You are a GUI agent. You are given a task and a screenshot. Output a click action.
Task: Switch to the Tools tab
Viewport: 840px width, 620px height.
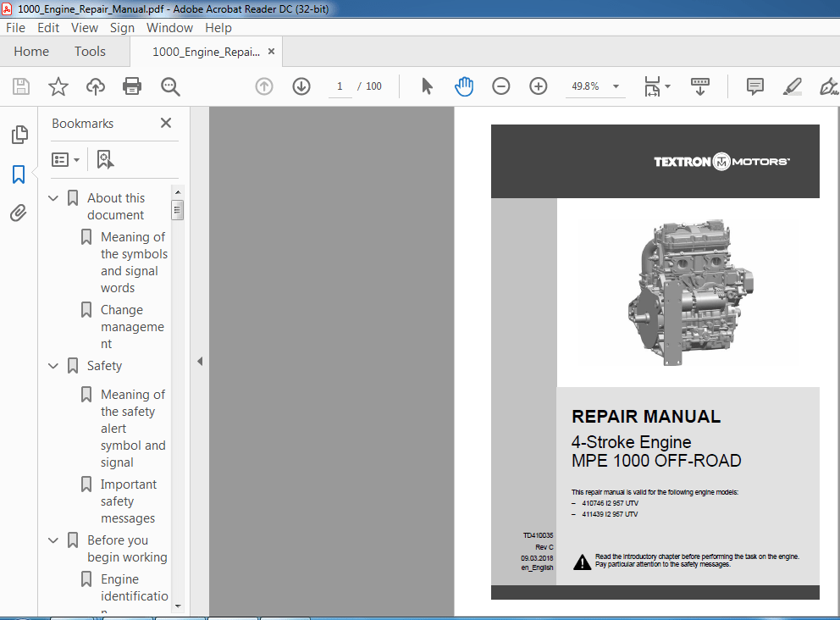coord(90,52)
